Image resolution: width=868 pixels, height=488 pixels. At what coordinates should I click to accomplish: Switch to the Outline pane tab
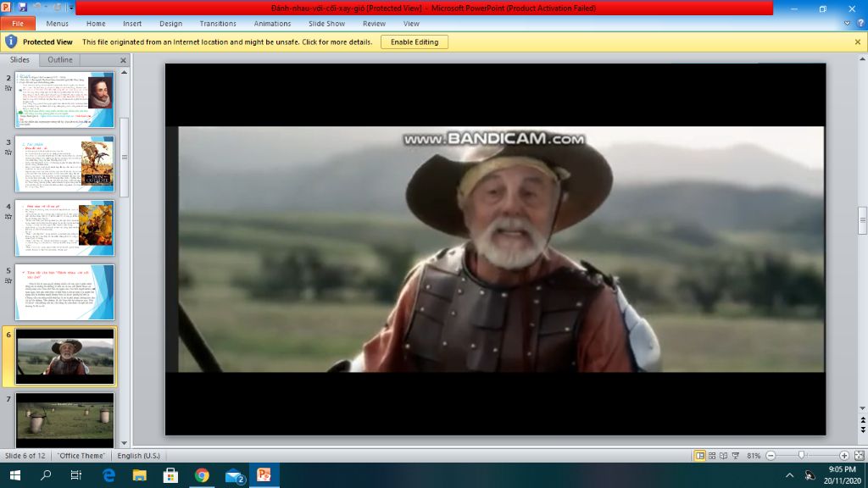point(60,60)
